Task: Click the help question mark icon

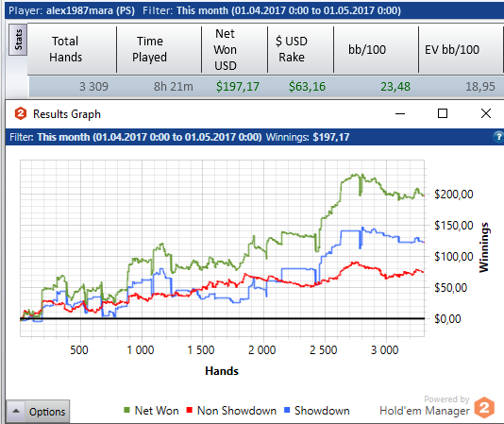Action: coord(498,137)
